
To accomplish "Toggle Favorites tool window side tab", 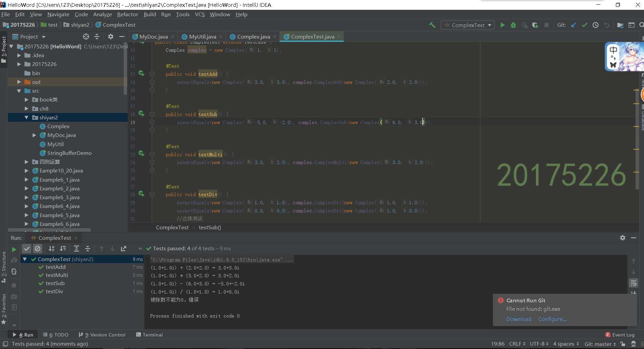I will (x=4, y=309).
